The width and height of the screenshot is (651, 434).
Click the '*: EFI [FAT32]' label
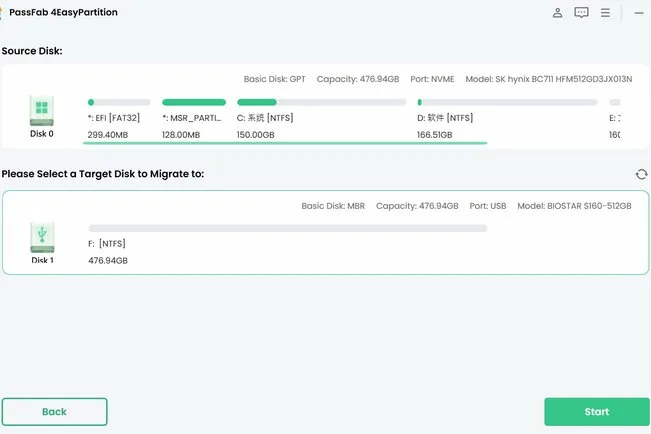(x=114, y=118)
